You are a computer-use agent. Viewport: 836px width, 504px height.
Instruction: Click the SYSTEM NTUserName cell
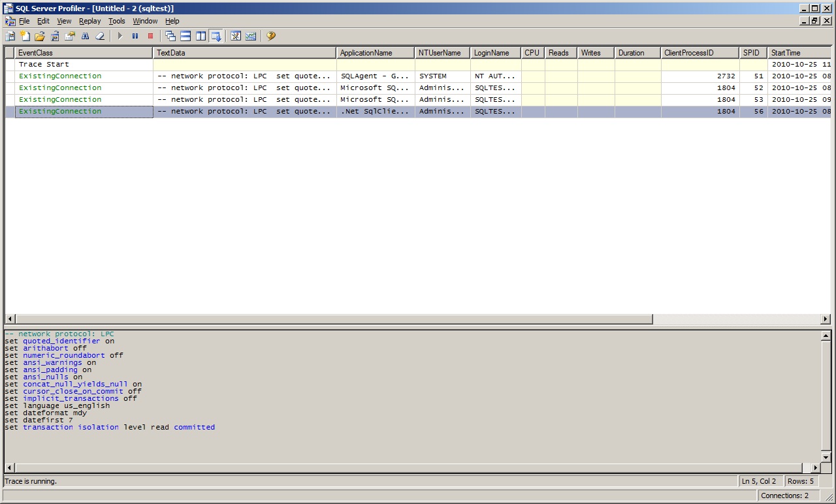443,76
